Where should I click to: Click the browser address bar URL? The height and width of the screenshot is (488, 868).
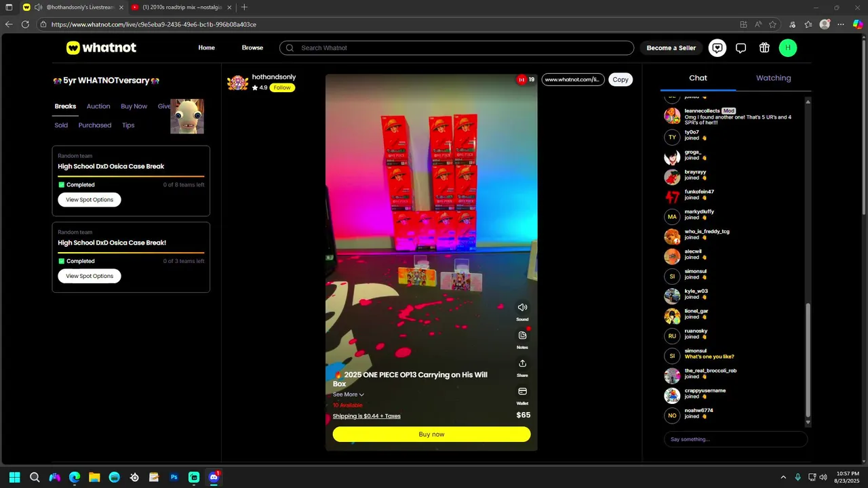tap(154, 24)
